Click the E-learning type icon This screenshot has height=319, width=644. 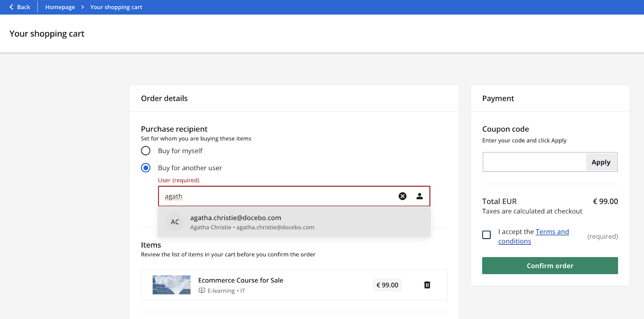click(x=202, y=290)
